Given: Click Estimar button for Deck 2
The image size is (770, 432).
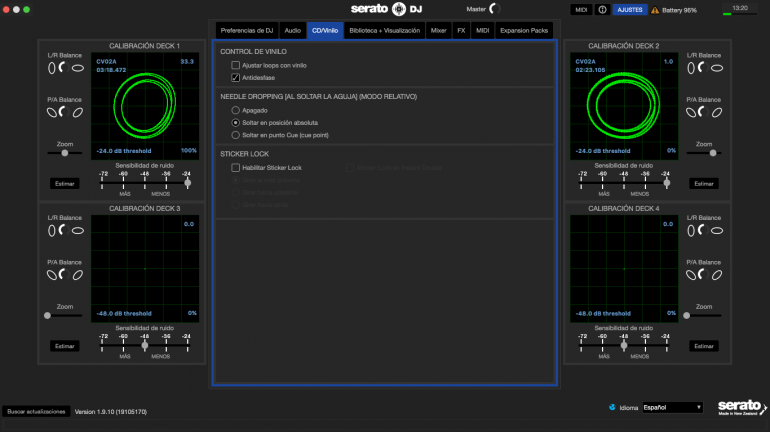Looking at the screenshot, I should (x=704, y=184).
